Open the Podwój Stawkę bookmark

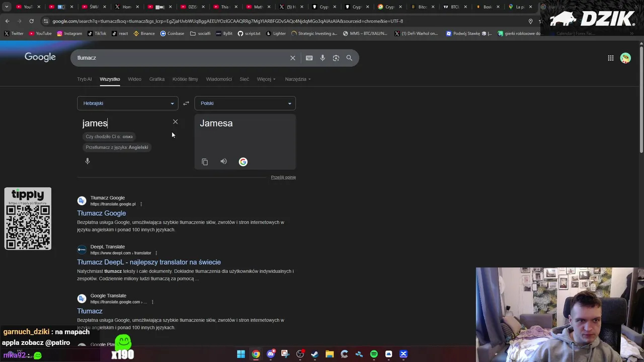tap(469, 34)
